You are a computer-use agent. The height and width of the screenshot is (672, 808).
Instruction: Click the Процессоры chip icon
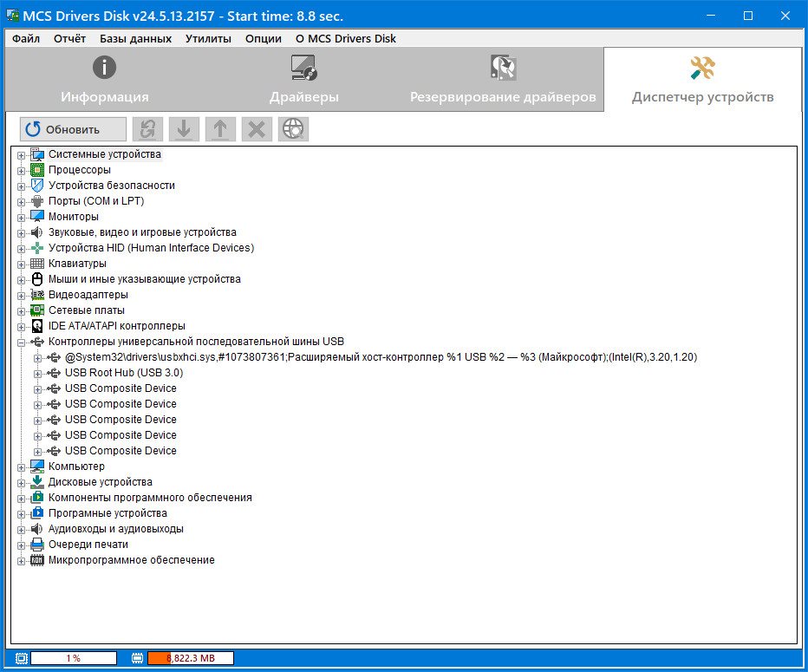point(37,170)
